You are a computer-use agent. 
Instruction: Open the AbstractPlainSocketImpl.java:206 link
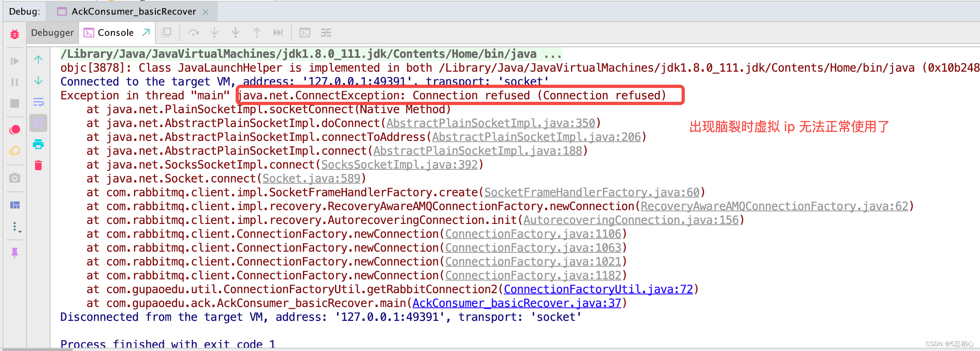tap(536, 137)
